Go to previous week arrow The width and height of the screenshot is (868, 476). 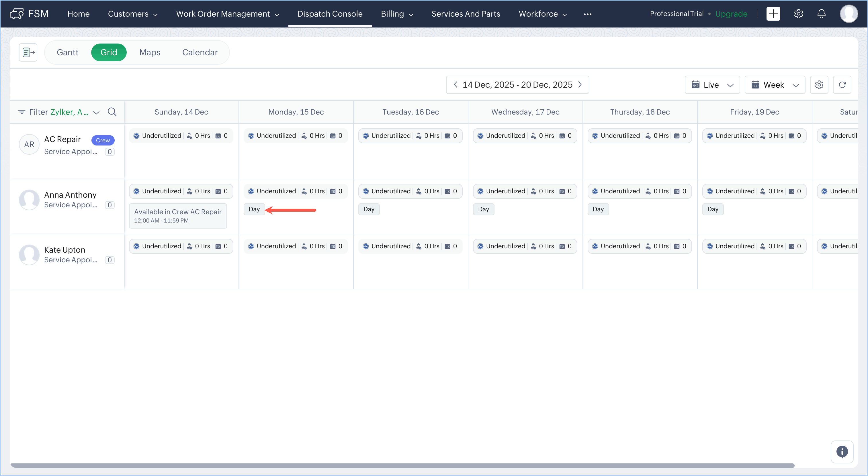[455, 84]
